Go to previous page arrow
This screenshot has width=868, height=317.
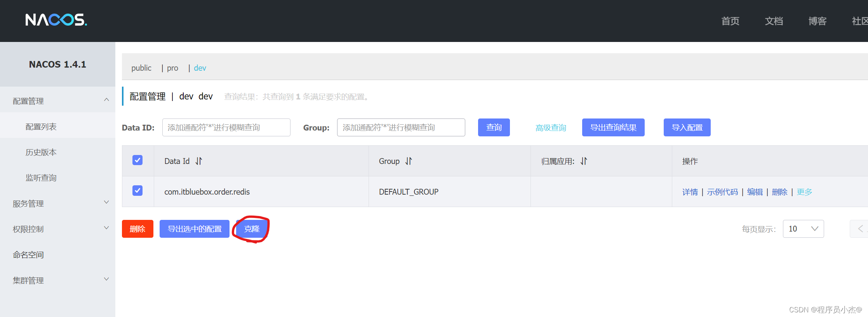coord(860,229)
